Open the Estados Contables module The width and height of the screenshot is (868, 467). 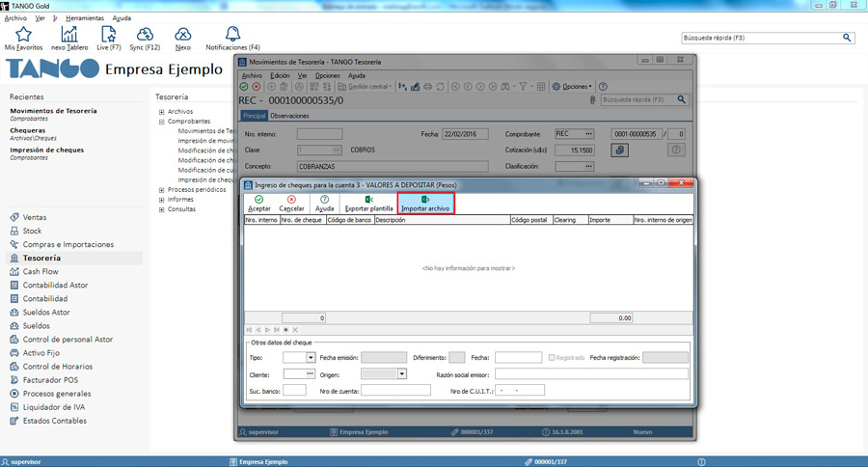[55, 421]
